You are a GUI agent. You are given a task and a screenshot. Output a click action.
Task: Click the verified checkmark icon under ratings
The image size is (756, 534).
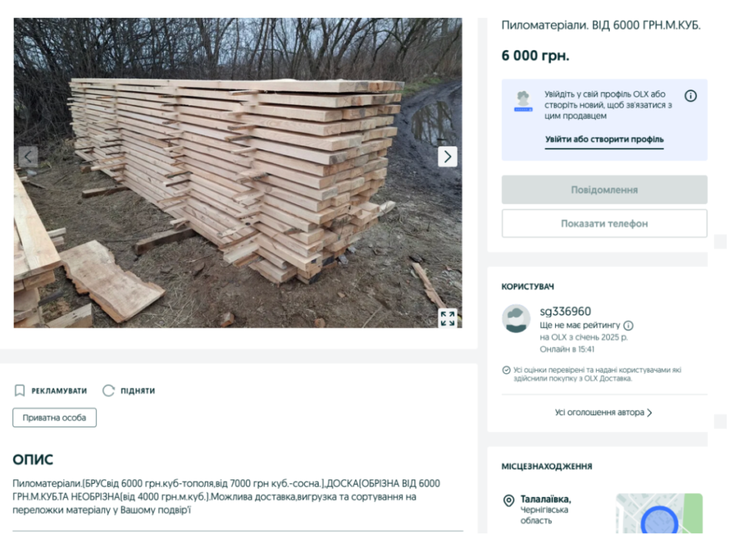[x=506, y=370]
